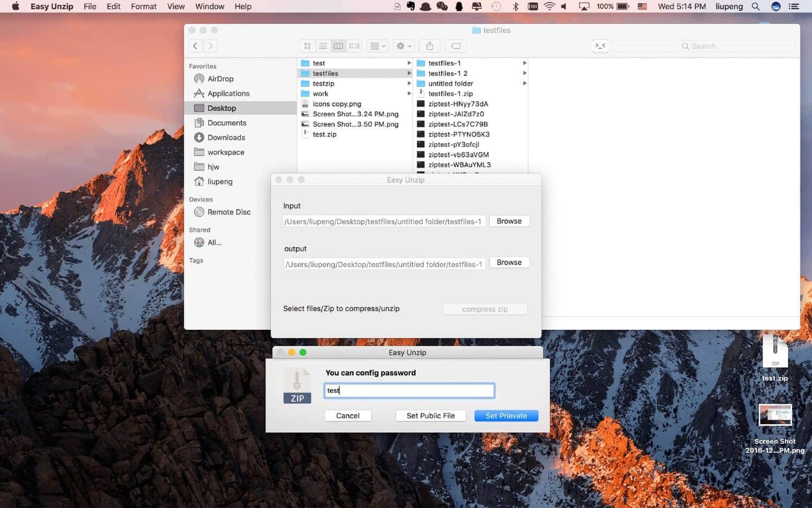812x508 pixels.
Task: Click the terminal icon in Finder toolbar
Action: 600,46
